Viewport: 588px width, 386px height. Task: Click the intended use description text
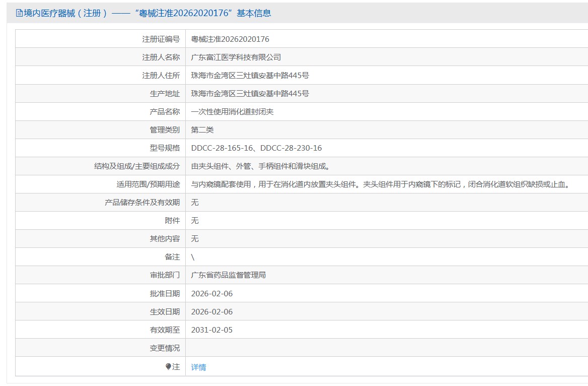pos(381,184)
